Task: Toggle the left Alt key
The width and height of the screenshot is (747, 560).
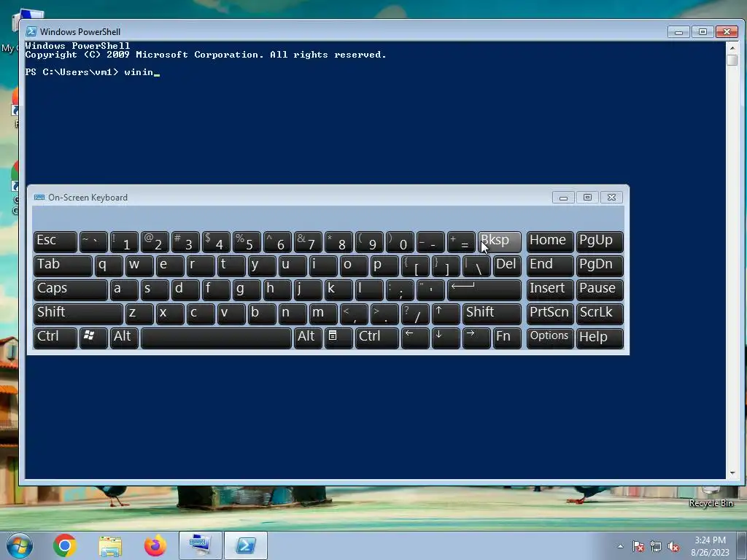Action: [x=124, y=338]
